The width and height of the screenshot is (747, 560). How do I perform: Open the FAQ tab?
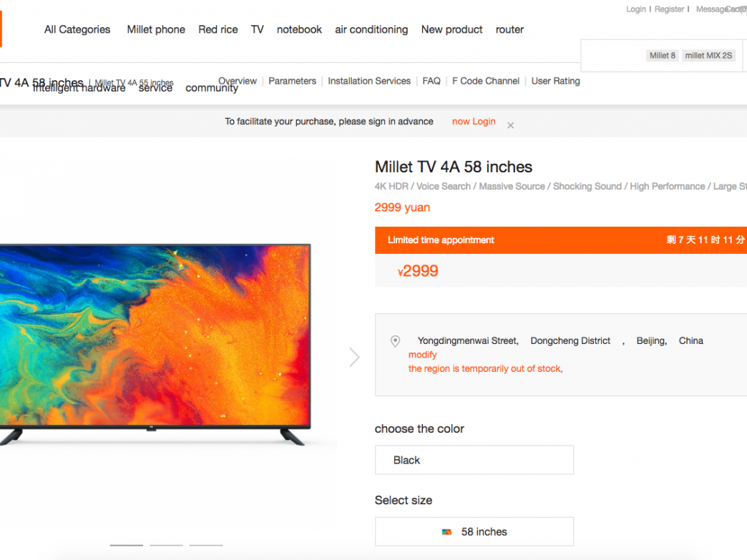pyautogui.click(x=431, y=81)
